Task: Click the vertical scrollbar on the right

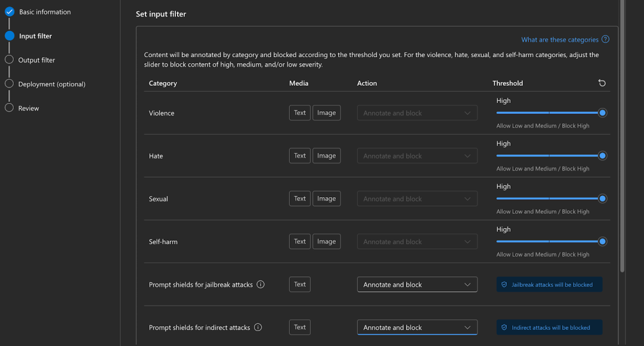Action: 623,137
